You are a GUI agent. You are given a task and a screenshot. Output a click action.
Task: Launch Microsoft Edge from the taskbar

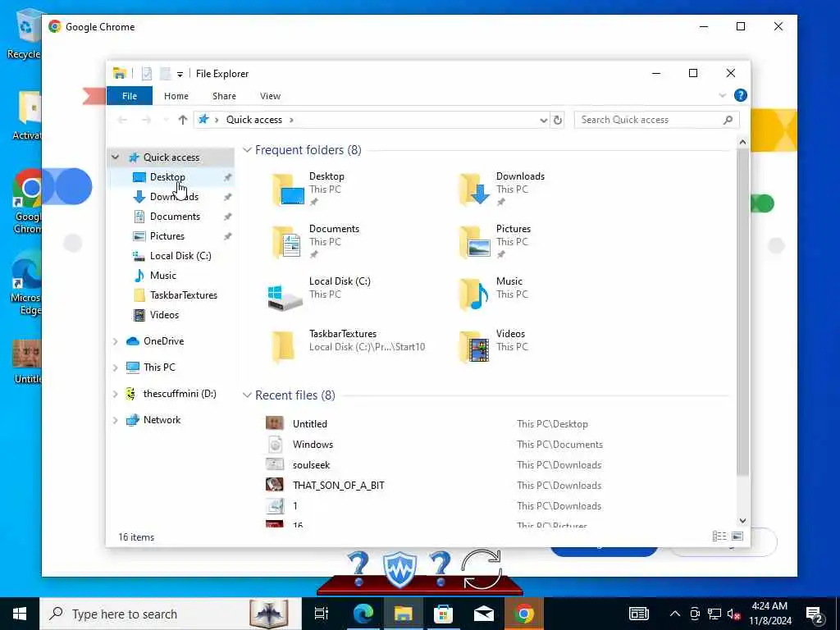click(363, 614)
